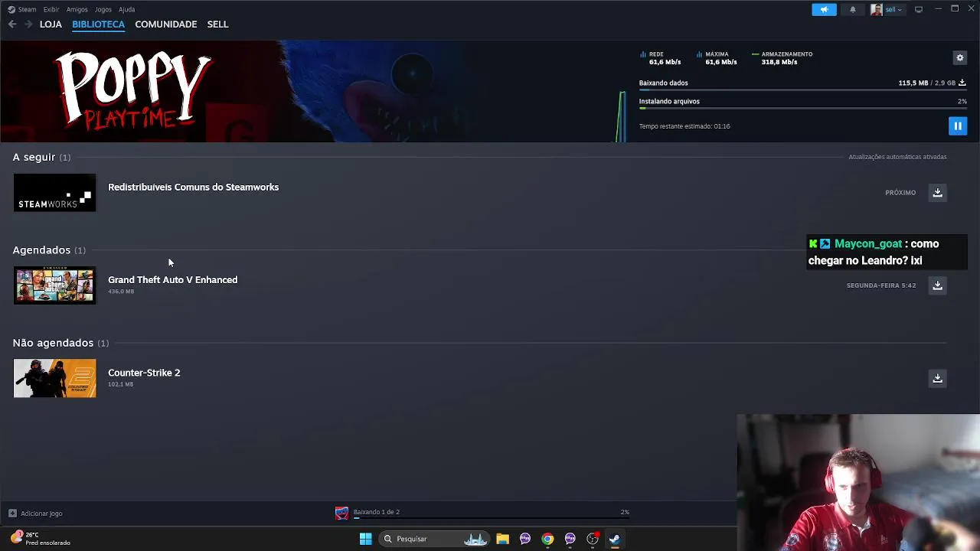Viewport: 980px width, 551px height.
Task: Open the Windows Start menu
Action: point(365,539)
